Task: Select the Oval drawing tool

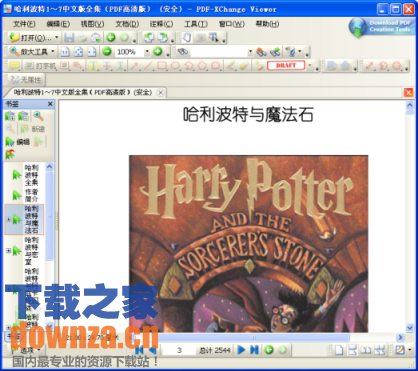Action: click(x=175, y=65)
